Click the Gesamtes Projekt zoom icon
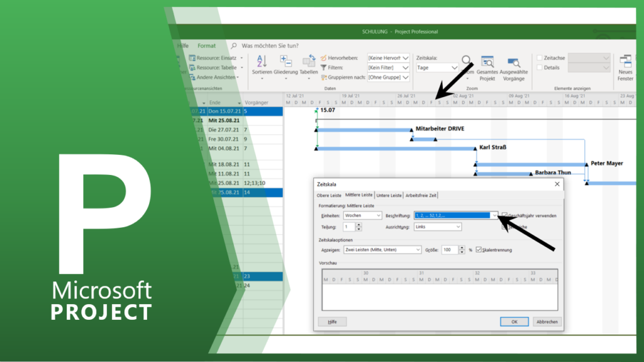Screen dimensions: 644x362 (x=487, y=62)
